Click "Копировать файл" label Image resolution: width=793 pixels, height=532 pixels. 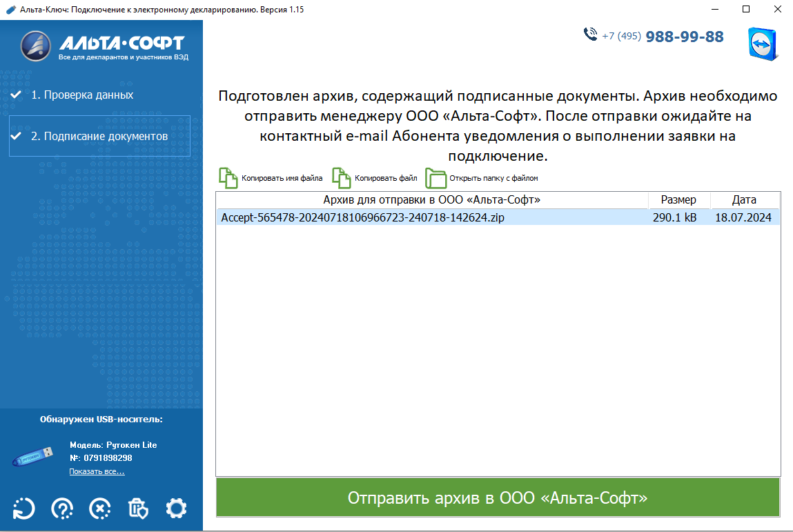click(386, 178)
